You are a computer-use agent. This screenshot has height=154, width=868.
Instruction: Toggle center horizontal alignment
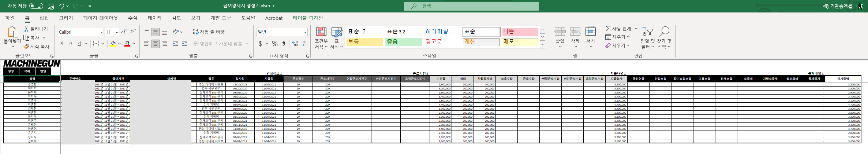[156, 44]
